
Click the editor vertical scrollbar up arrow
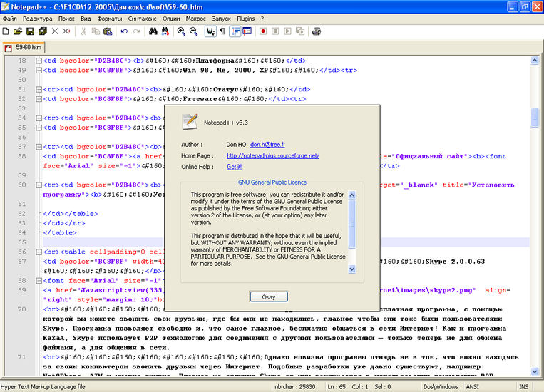pos(535,61)
